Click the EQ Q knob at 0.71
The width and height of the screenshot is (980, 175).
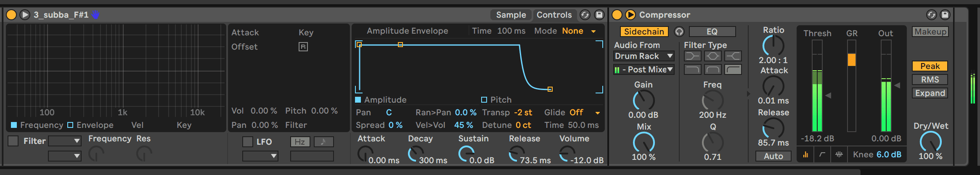click(712, 142)
